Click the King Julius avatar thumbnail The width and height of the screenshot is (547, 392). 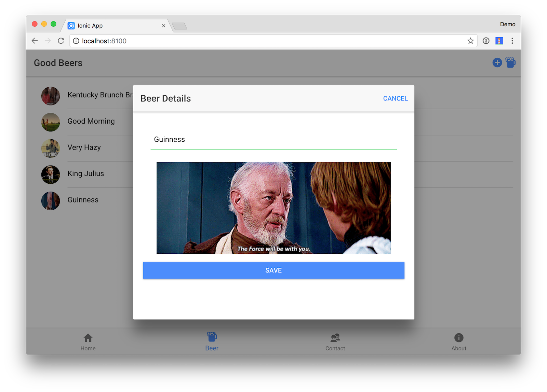point(51,174)
